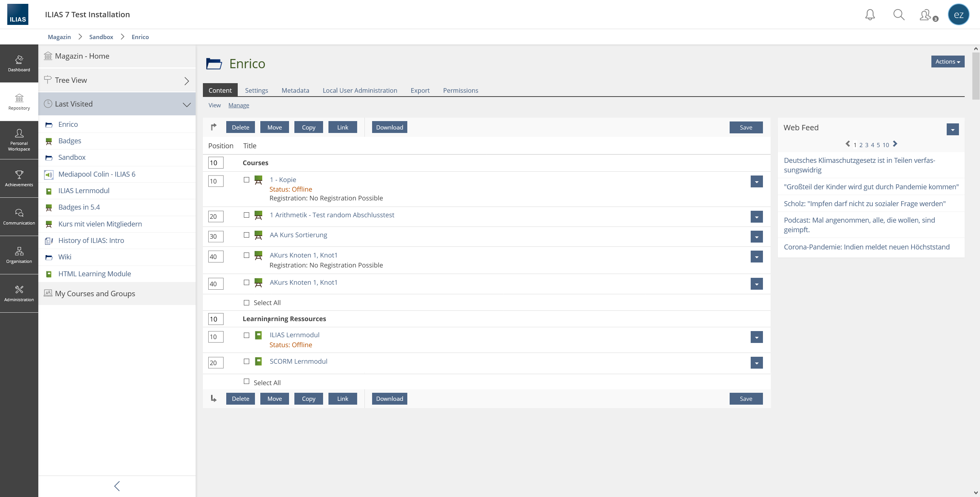The image size is (980, 497).
Task: Open the Dashboard sidebar icon
Action: tap(19, 63)
